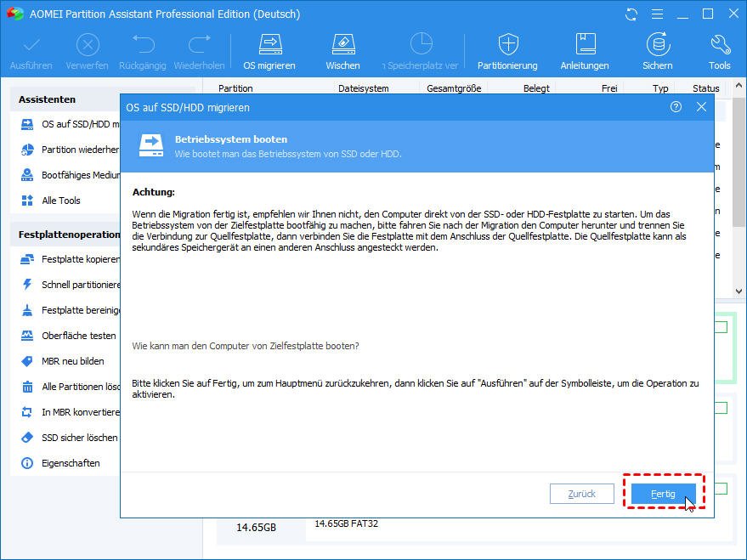This screenshot has height=560, width=747.
Task: Click the 'Wie kann man den Computer' link
Action: pyautogui.click(x=246, y=346)
